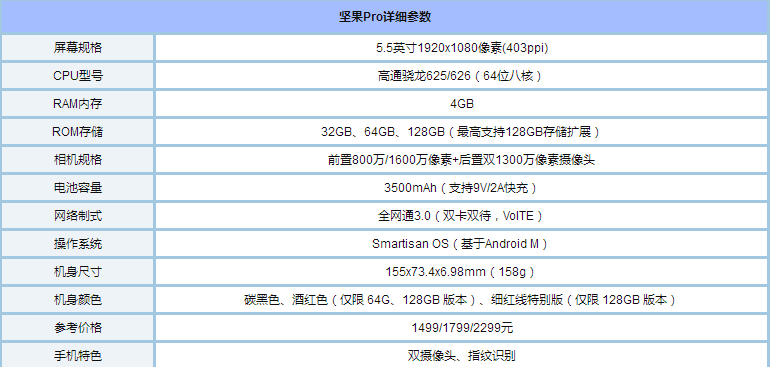
Task: Select the ROM存储 label cell
Action: (x=78, y=132)
